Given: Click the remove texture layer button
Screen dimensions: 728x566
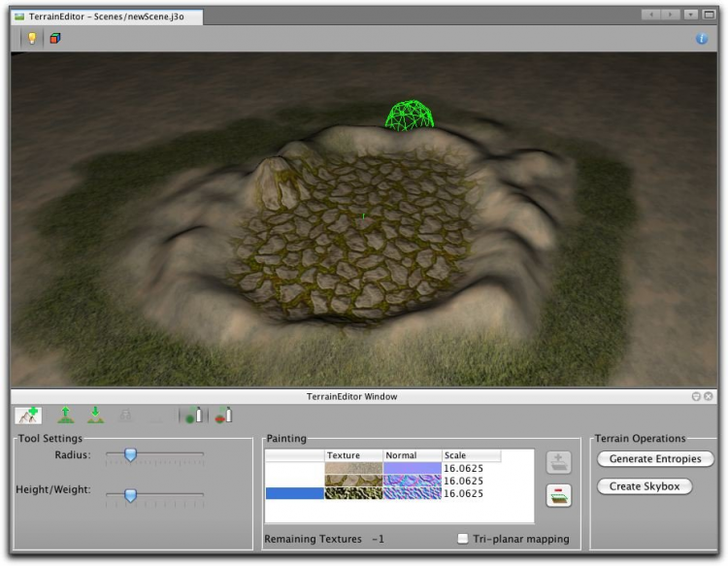Looking at the screenshot, I should tap(559, 495).
